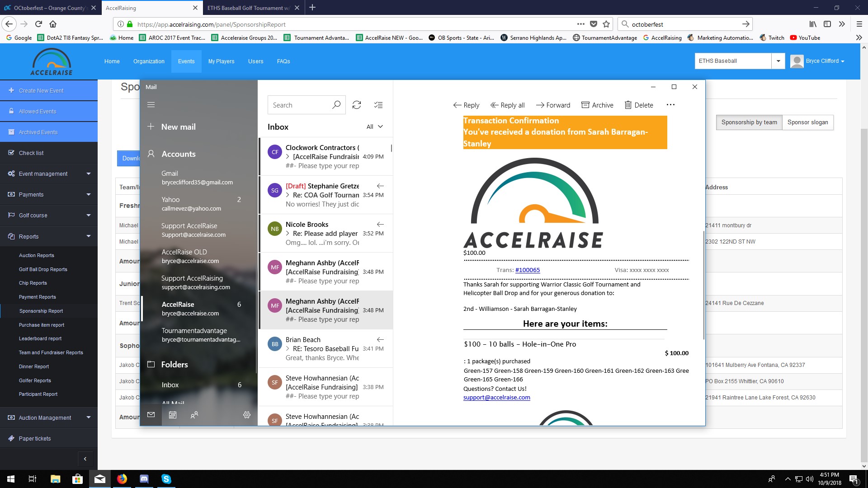
Task: Open the Leaderboard report link
Action: coord(40,338)
